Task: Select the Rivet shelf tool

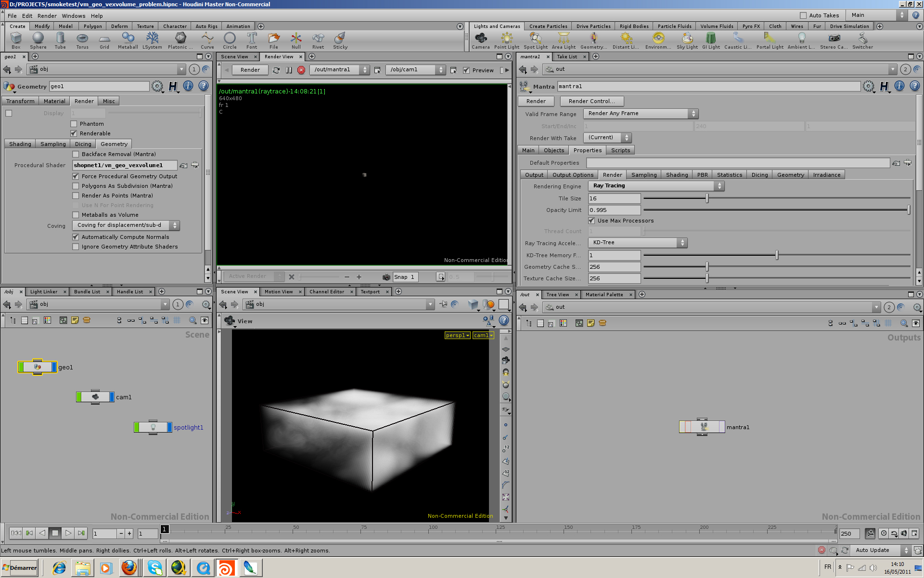Action: coord(318,40)
